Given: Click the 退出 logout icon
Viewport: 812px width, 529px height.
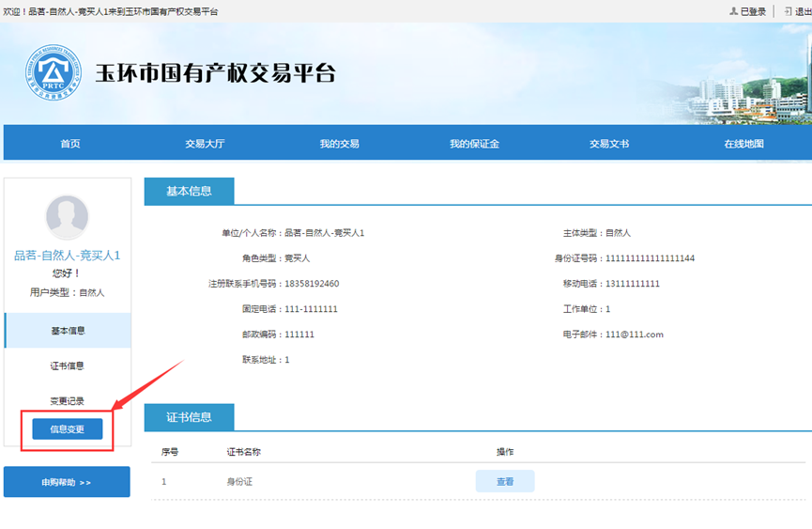Looking at the screenshot, I should [788, 11].
